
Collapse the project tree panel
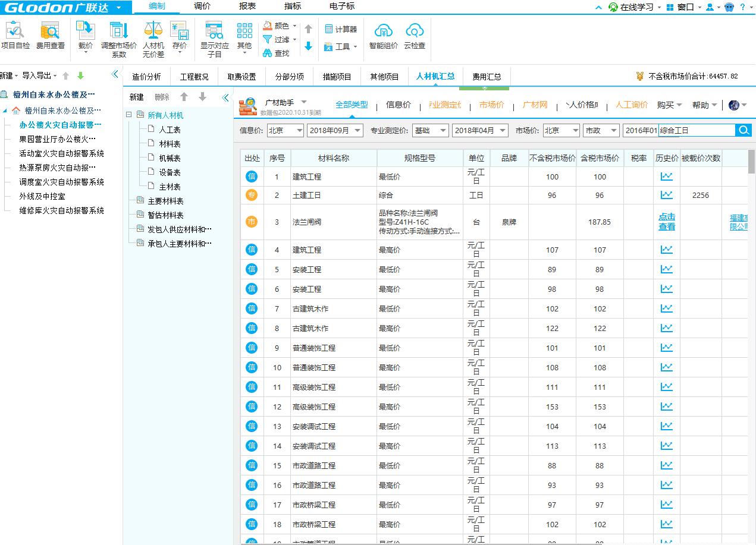[115, 74]
